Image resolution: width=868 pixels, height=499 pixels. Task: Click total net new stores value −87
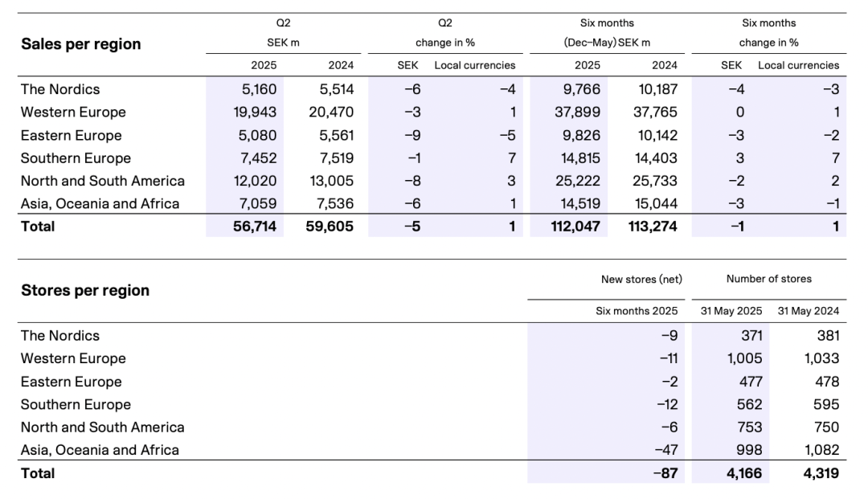665,473
